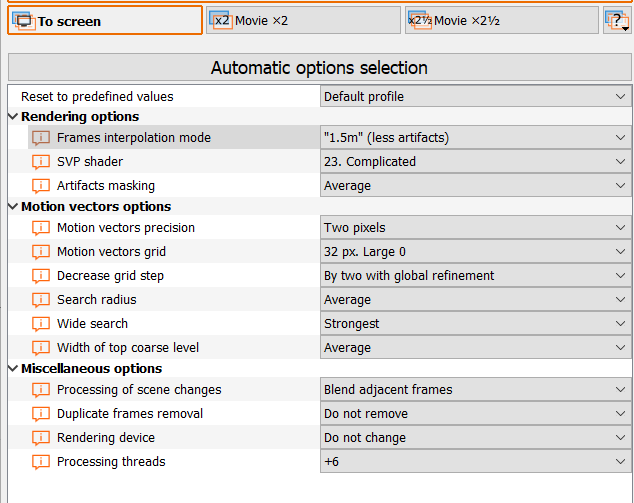The height and width of the screenshot is (503, 634).
Task: Click info icon for Motion vectors precision
Action: click(x=41, y=228)
